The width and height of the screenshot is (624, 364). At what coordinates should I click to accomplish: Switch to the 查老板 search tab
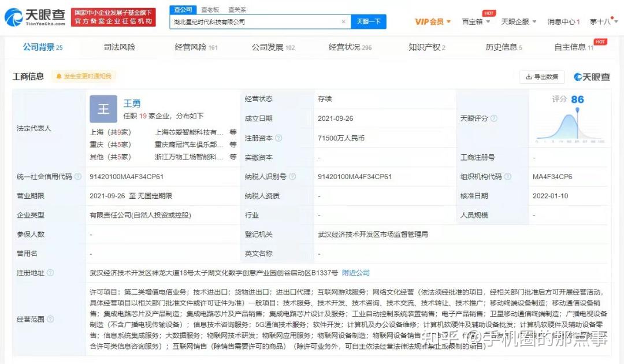click(x=210, y=10)
